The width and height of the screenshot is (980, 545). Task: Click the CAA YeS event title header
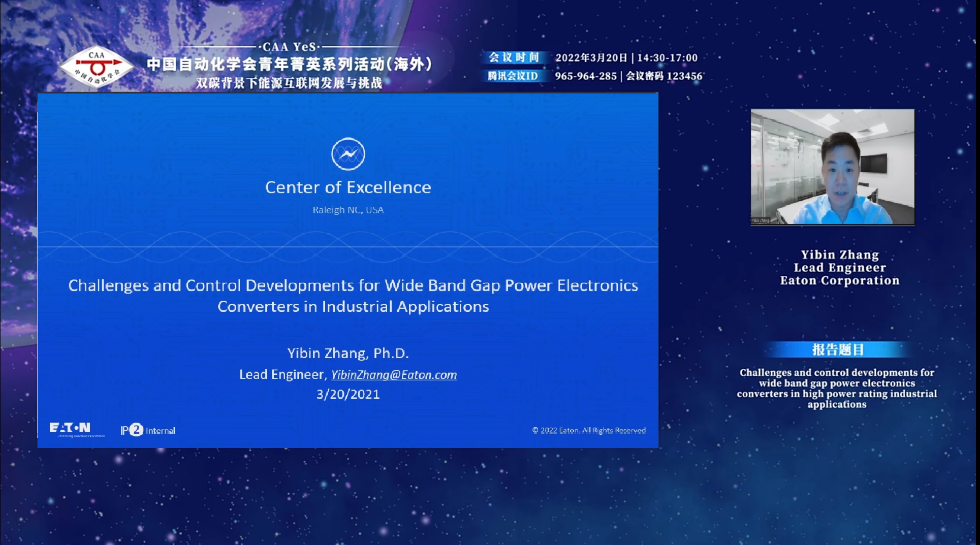point(290,65)
